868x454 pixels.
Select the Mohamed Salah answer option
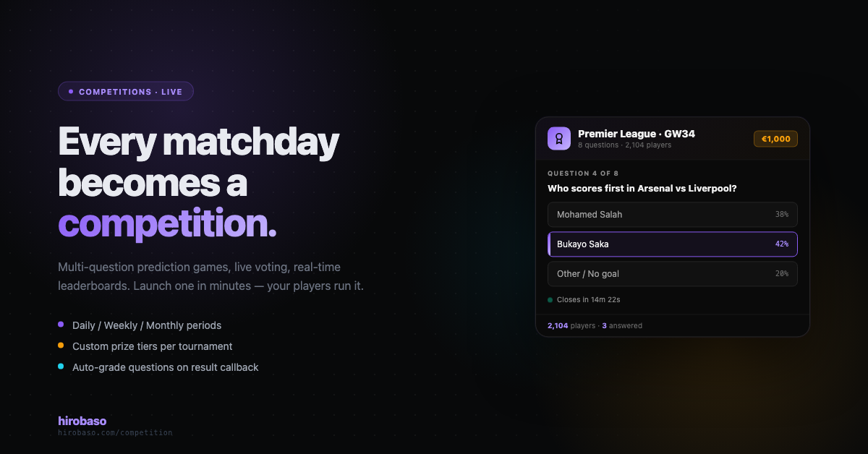673,215
